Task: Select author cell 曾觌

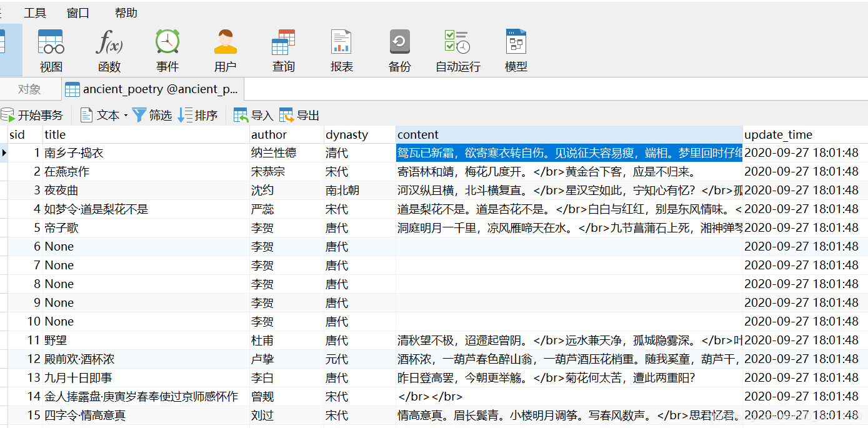Action: click(287, 397)
